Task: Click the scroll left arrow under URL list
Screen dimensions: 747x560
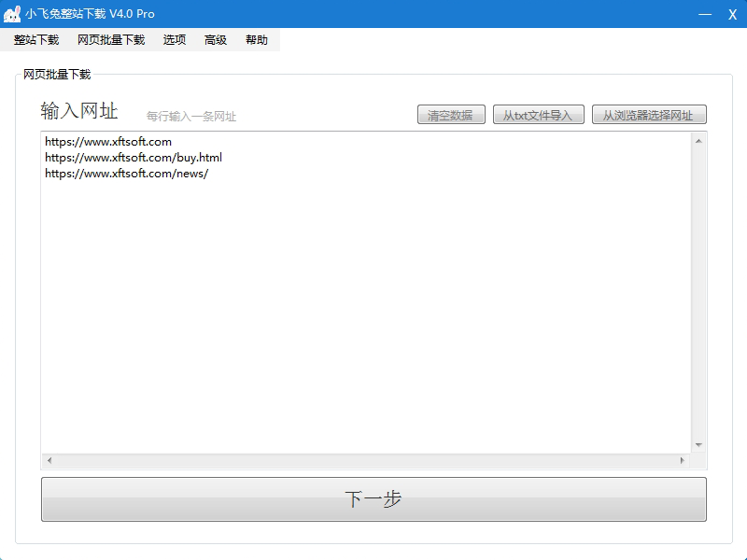Action: click(x=49, y=461)
